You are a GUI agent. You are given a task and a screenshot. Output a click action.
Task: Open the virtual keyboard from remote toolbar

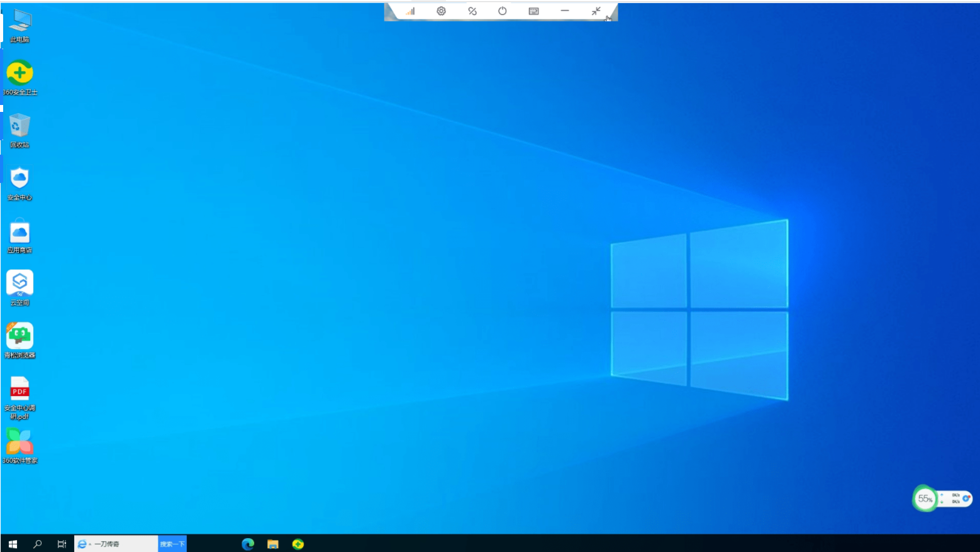534,11
